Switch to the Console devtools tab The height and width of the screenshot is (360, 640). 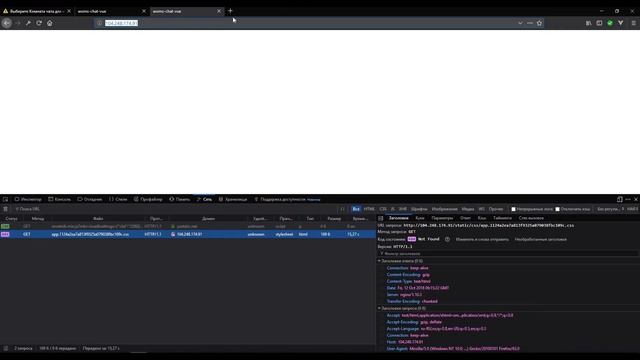60,199
